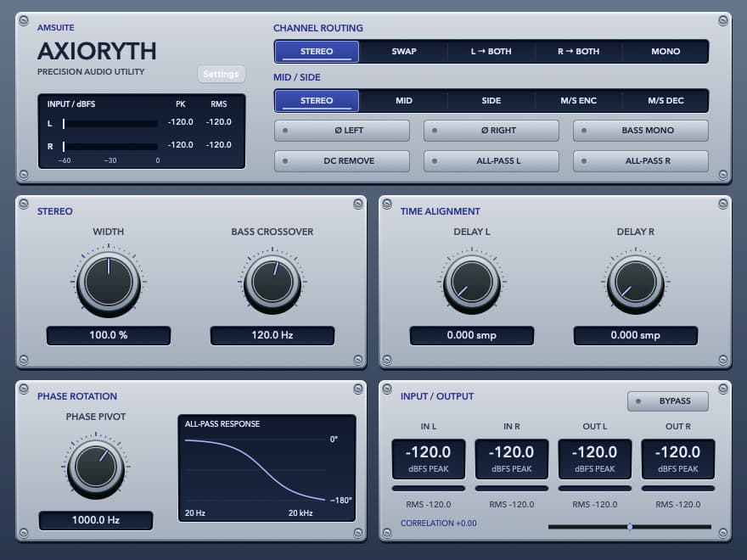Click the IN L level bar
The image size is (747, 560).
pyautogui.click(x=429, y=489)
